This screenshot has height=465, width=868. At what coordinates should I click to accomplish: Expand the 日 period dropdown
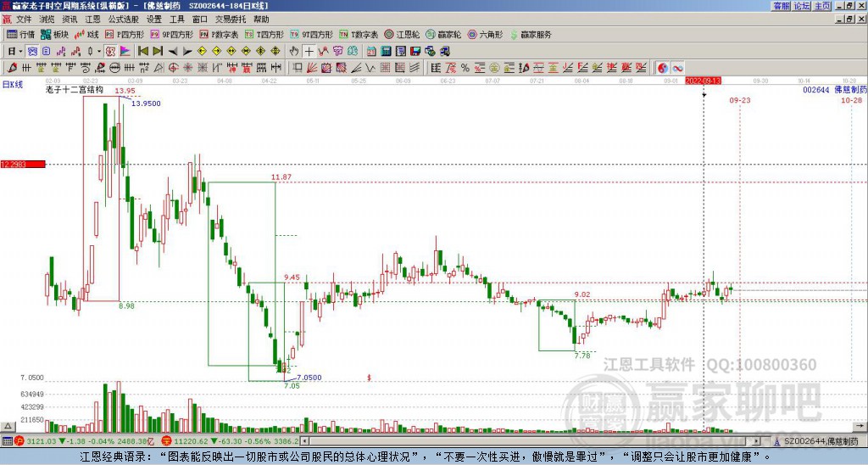(x=20, y=52)
